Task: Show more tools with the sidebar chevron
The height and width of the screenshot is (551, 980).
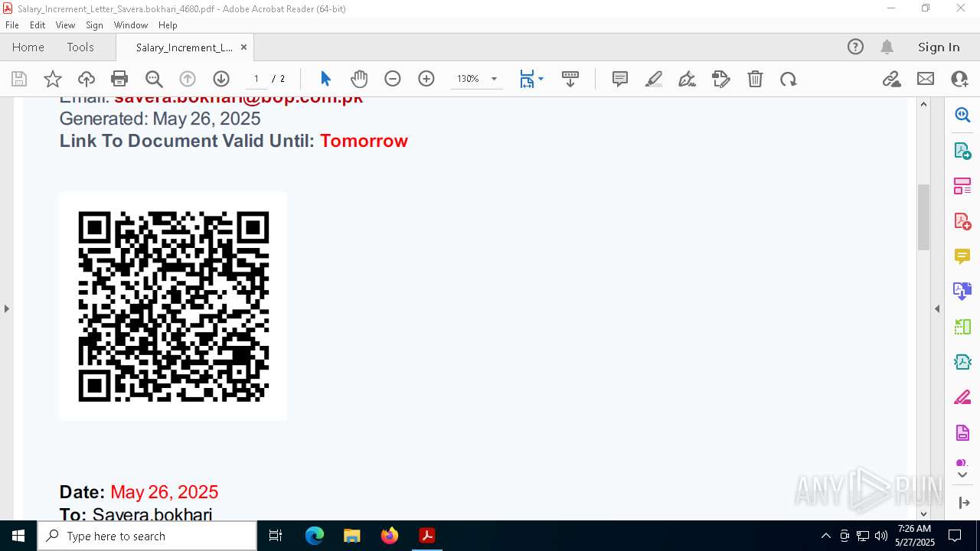Action: pyautogui.click(x=962, y=474)
